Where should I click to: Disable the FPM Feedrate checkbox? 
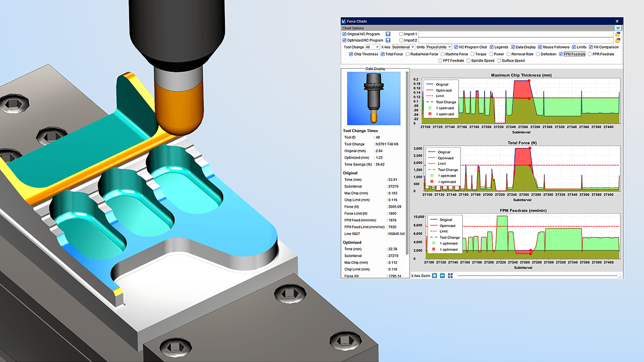pyautogui.click(x=561, y=53)
